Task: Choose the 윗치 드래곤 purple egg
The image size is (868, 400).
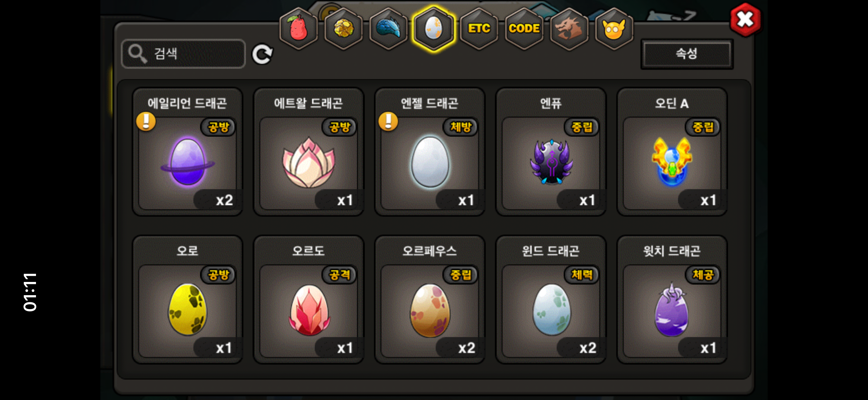Action: coord(672,300)
